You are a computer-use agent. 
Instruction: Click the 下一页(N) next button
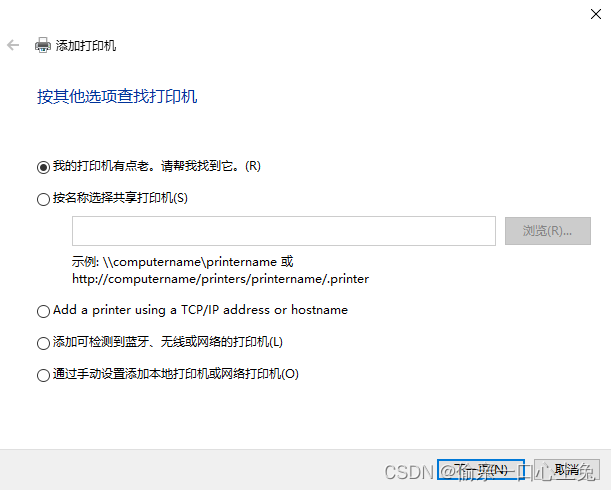click(x=480, y=470)
